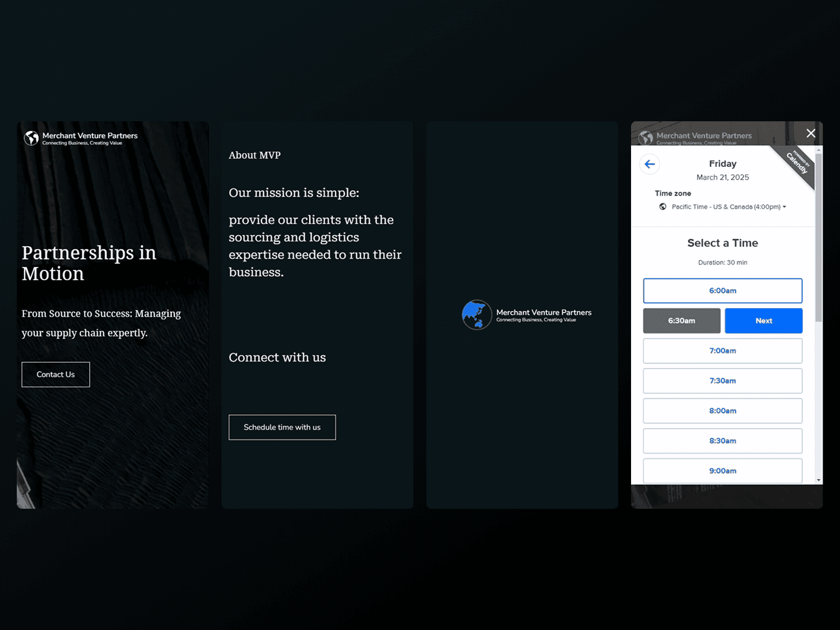Screen dimensions: 840x630
Task: Click the blue globe logo in the third panel
Action: point(477,315)
